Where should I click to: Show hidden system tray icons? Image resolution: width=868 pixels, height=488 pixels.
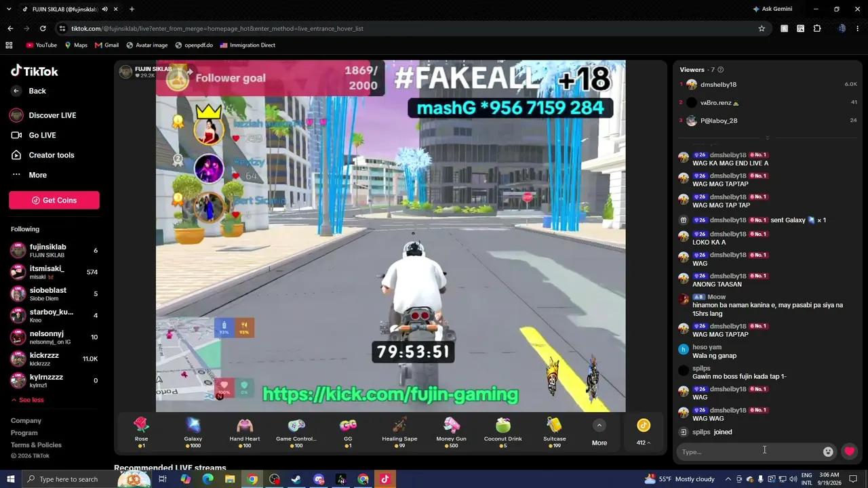point(728,479)
